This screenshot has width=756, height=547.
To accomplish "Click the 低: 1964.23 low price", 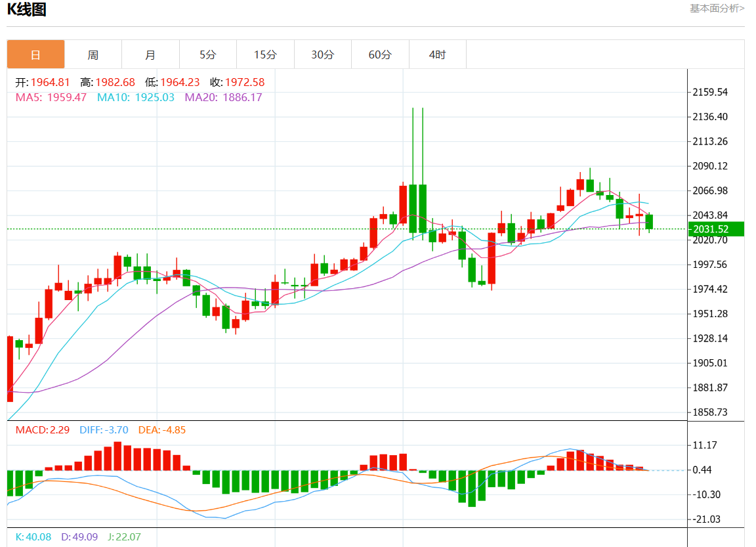I will coord(172,83).
